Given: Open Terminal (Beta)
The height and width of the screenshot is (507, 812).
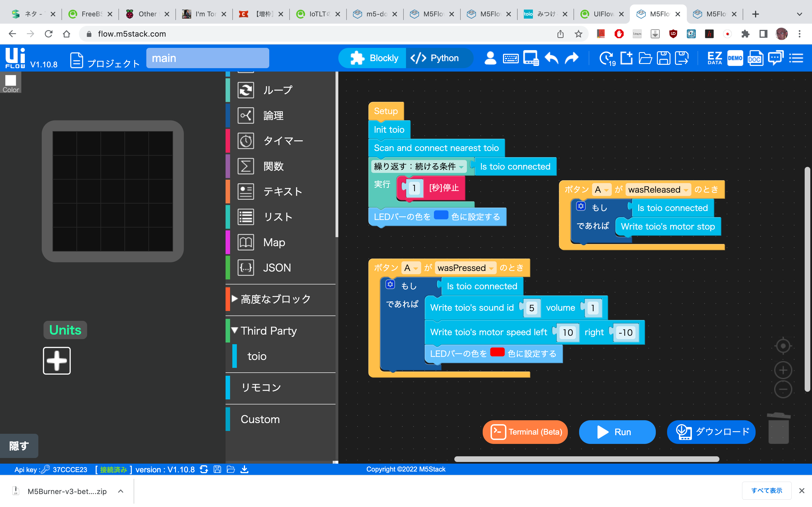Looking at the screenshot, I should click(525, 432).
